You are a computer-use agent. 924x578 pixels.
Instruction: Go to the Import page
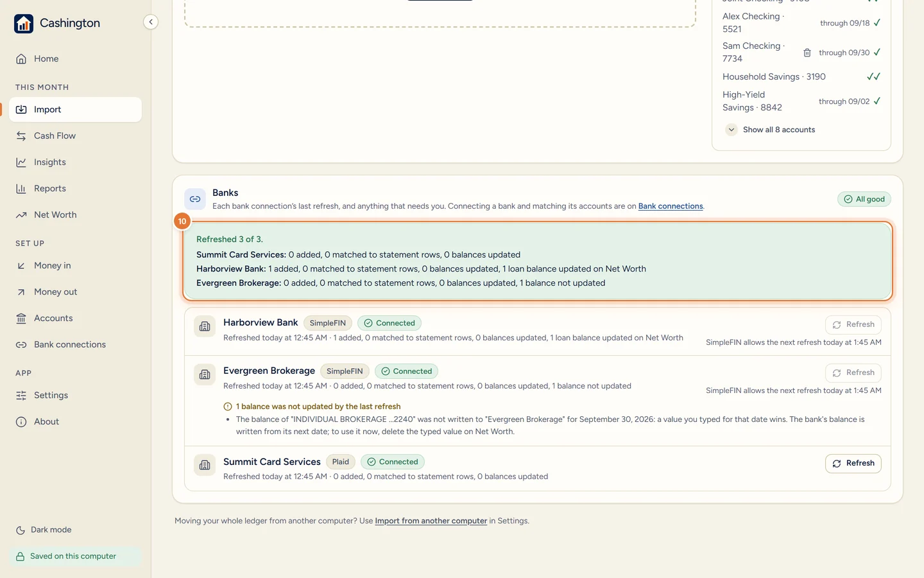tap(76, 109)
